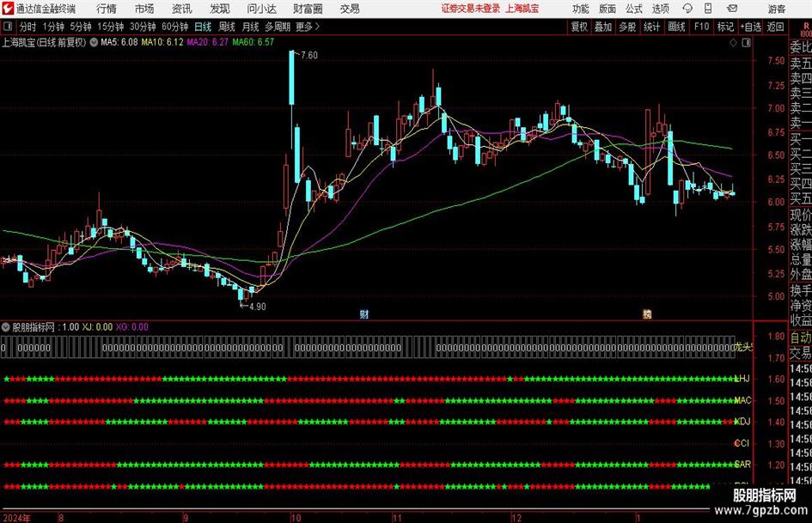Image resolution: width=812 pixels, height=523 pixels.
Task: Click the diamond icon at chart top-right
Action: coord(733,43)
